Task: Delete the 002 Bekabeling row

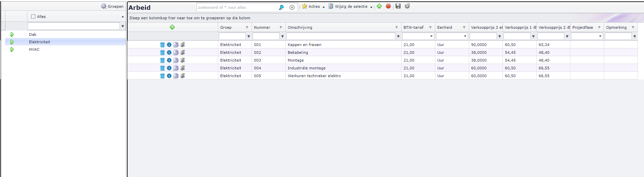Action: 162,52
